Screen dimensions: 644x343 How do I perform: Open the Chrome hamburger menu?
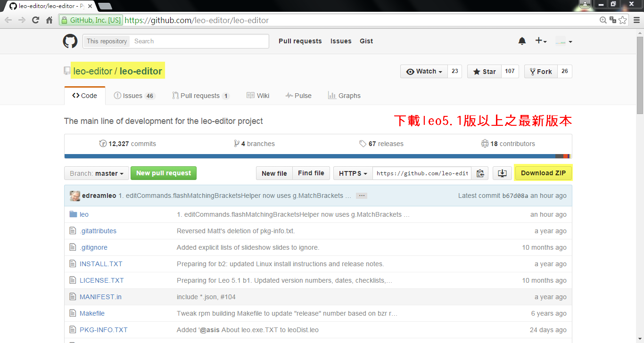click(x=636, y=20)
